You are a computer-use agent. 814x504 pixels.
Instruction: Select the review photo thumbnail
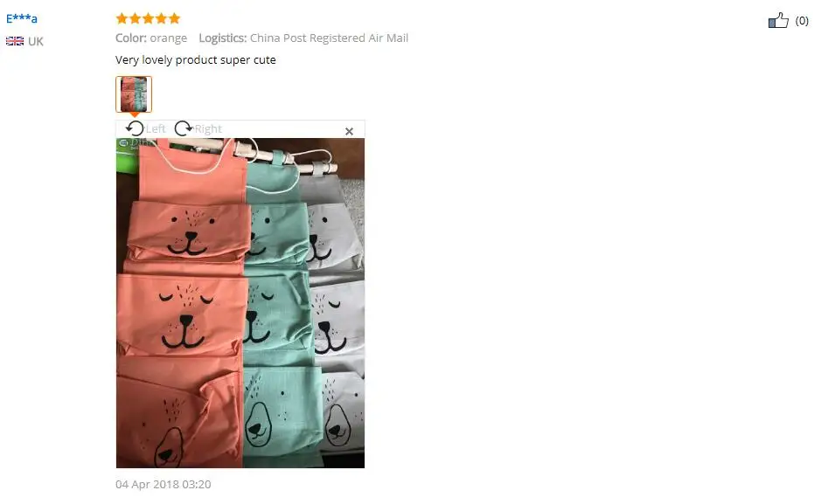(134, 93)
